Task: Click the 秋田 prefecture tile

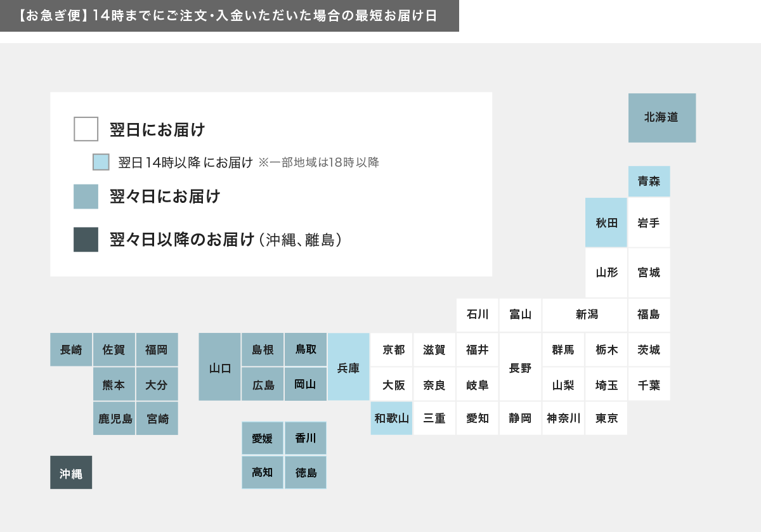Action: coord(606,223)
